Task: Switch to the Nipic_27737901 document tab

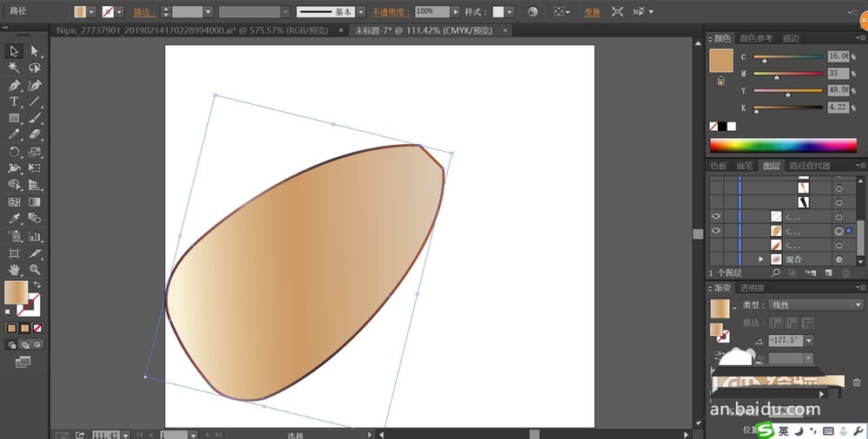Action: pos(192,30)
